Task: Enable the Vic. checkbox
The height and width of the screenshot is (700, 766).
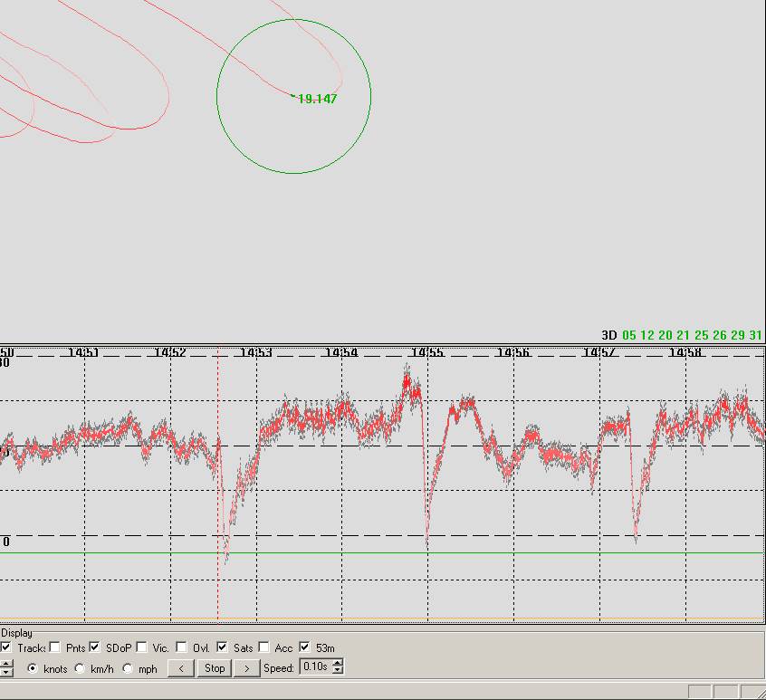Action: (x=142, y=647)
